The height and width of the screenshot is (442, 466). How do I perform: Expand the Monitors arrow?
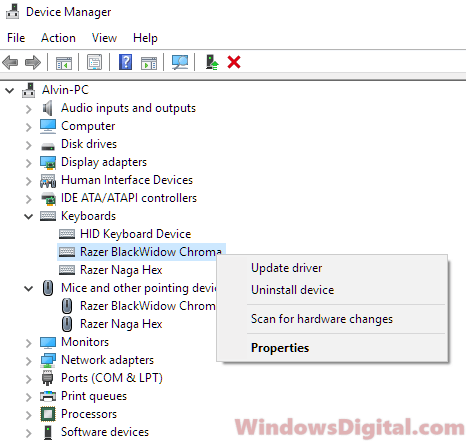pos(29,343)
